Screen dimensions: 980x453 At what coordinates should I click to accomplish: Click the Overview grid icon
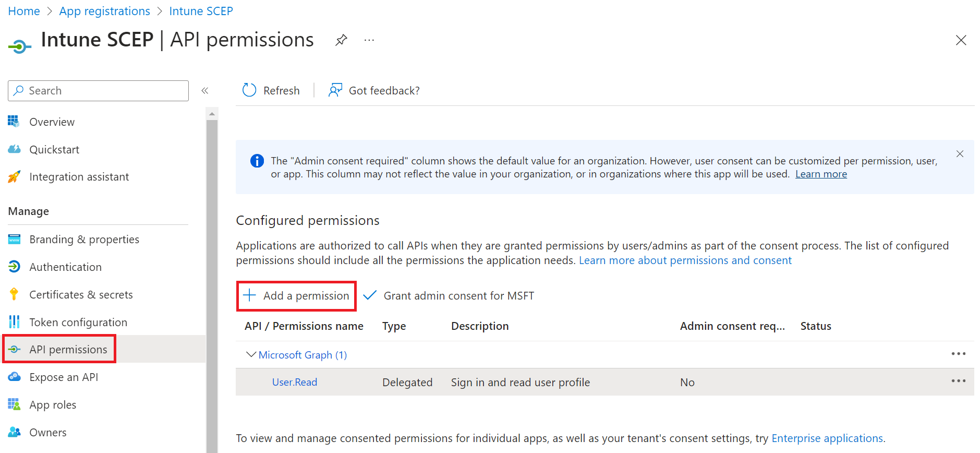pyautogui.click(x=14, y=122)
